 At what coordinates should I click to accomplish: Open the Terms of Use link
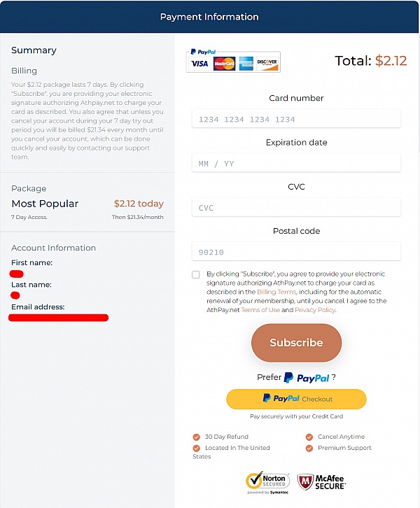point(260,310)
